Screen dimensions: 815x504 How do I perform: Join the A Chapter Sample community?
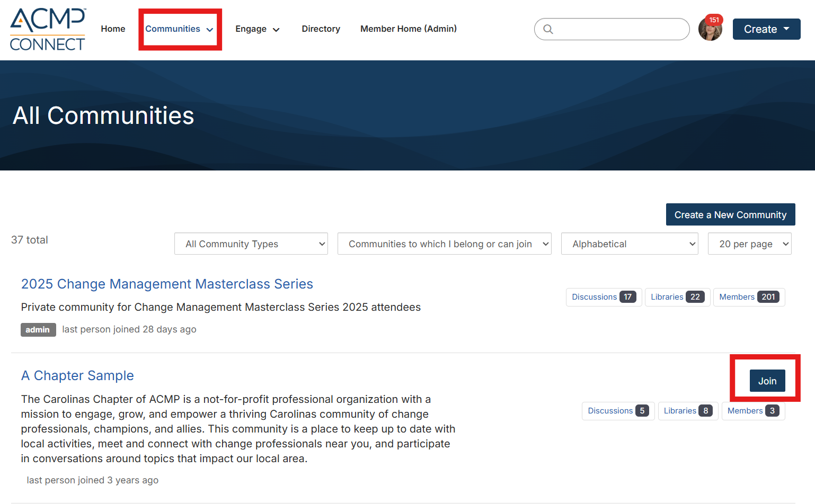tap(767, 381)
